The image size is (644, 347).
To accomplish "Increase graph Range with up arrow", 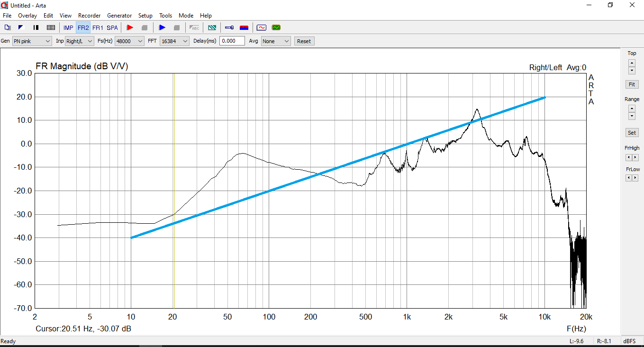I will coord(632,109).
